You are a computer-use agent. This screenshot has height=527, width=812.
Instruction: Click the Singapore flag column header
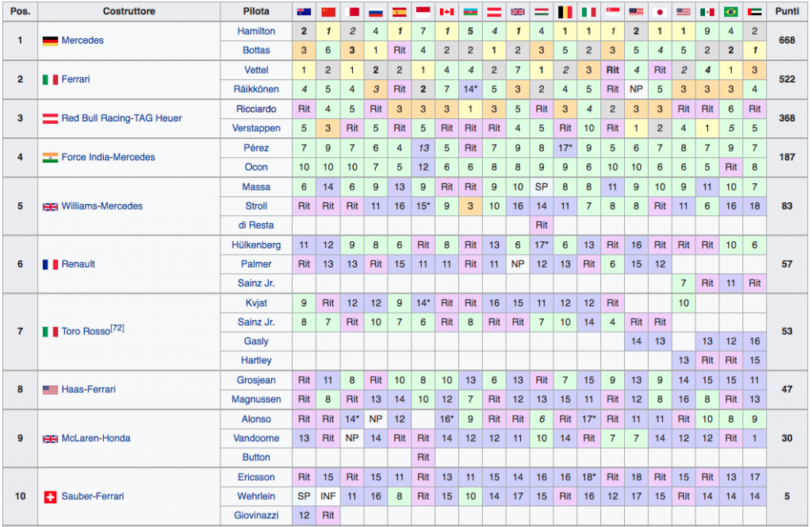(x=613, y=11)
